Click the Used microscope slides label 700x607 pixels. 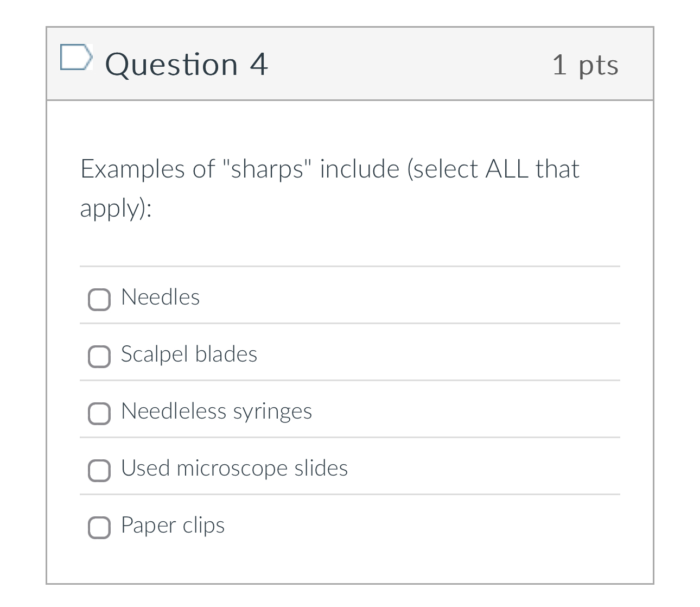[x=234, y=469]
